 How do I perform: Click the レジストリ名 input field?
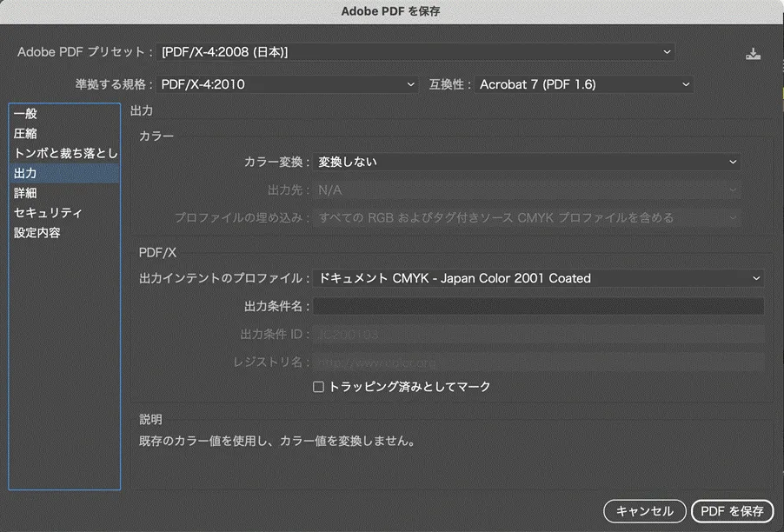(x=539, y=362)
